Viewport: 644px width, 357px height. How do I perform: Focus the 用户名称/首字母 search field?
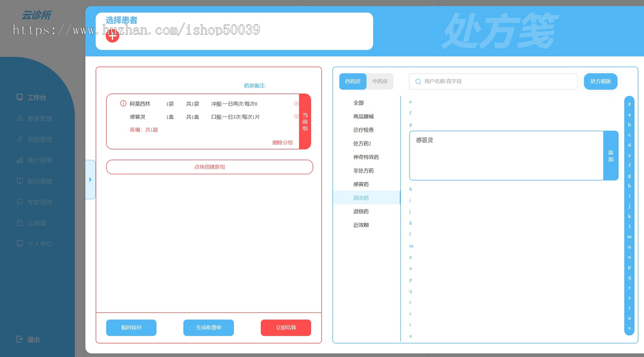493,81
